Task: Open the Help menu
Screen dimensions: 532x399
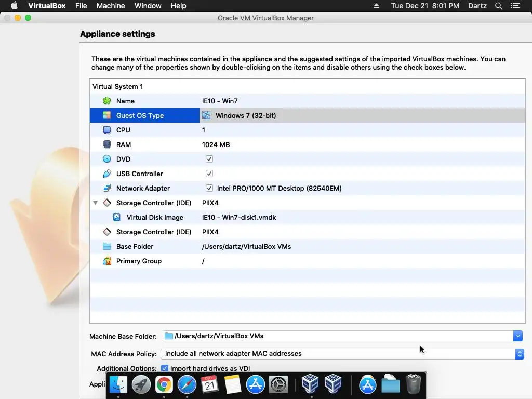Action: (179, 6)
